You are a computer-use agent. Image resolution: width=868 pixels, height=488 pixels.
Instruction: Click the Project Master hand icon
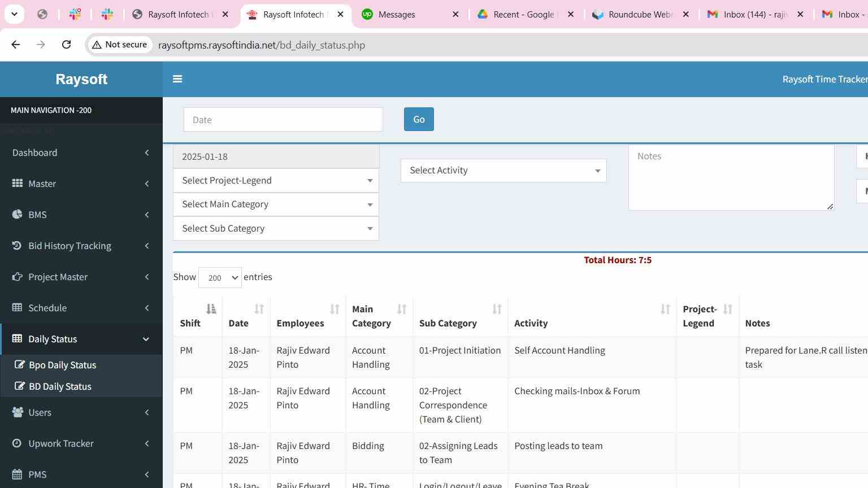(18, 276)
